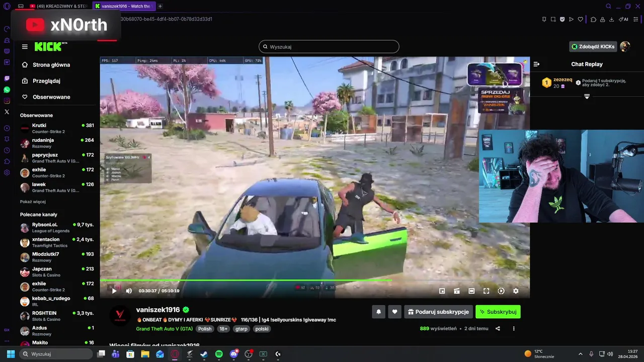Go to Strona główna
Viewport: 644px width, 362px height.
coord(51,65)
